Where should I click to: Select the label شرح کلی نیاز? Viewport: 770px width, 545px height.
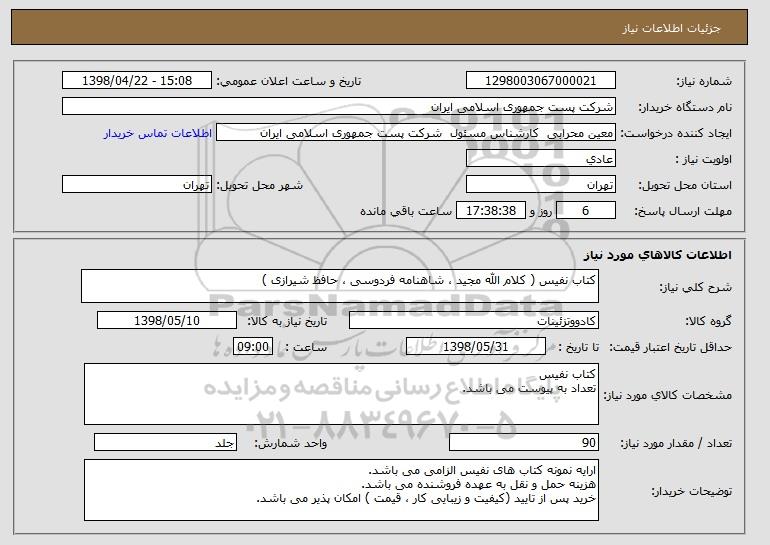coord(695,287)
